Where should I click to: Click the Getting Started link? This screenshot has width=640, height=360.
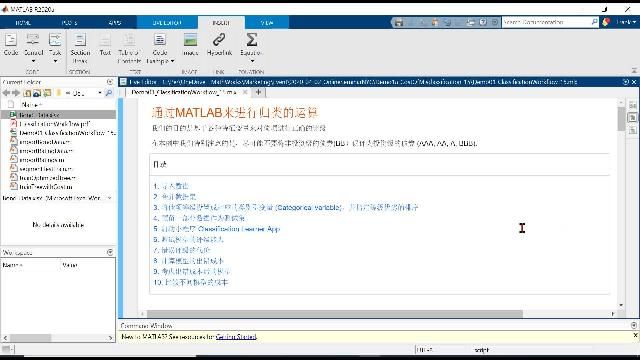pyautogui.click(x=236, y=337)
